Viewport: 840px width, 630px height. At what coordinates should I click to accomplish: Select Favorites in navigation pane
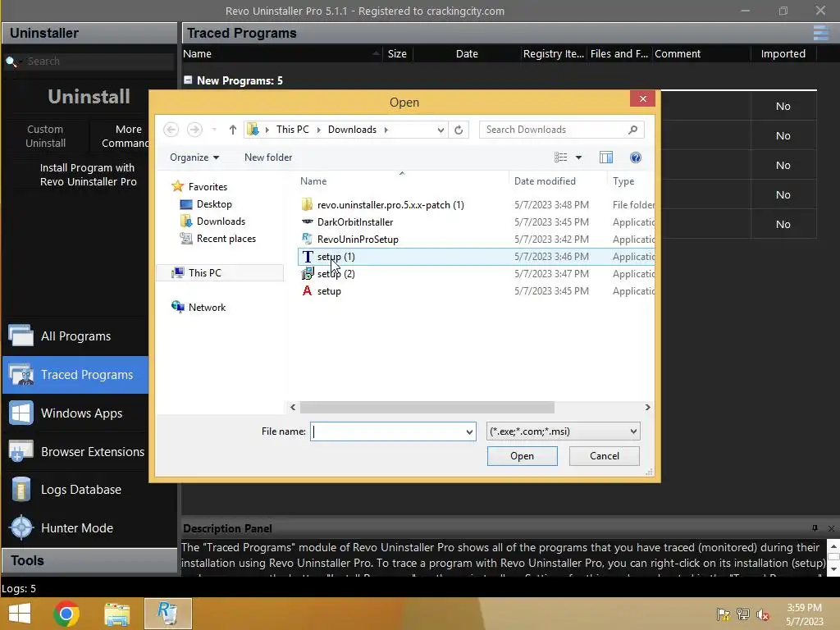(x=208, y=186)
